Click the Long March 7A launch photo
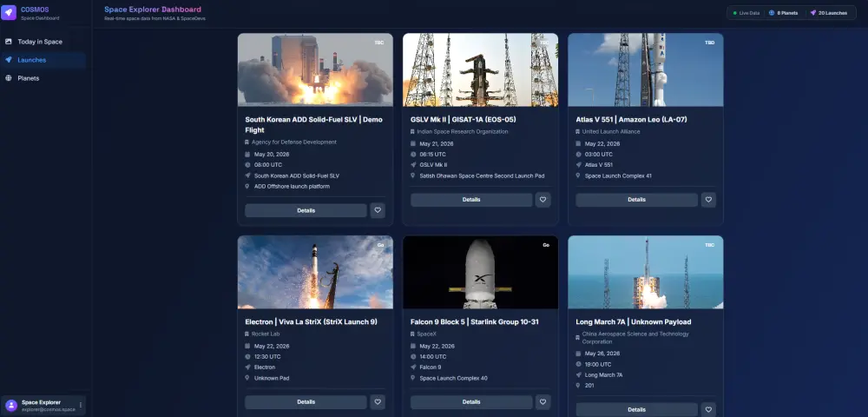The width and height of the screenshot is (868, 417). coord(646,272)
